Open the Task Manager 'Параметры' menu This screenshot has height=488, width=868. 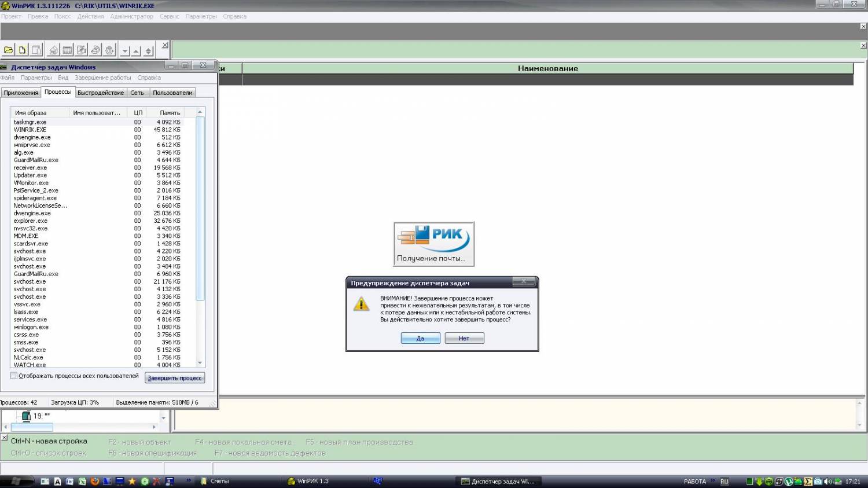click(36, 78)
